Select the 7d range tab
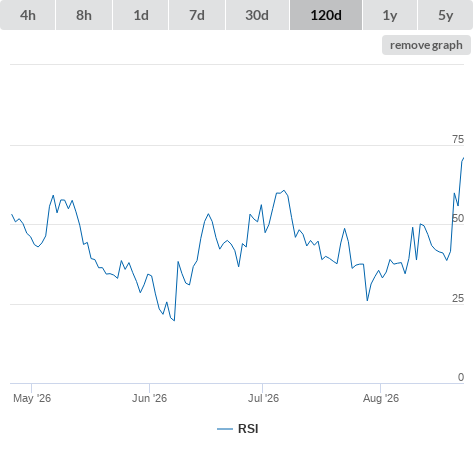The image size is (474, 455). click(197, 15)
